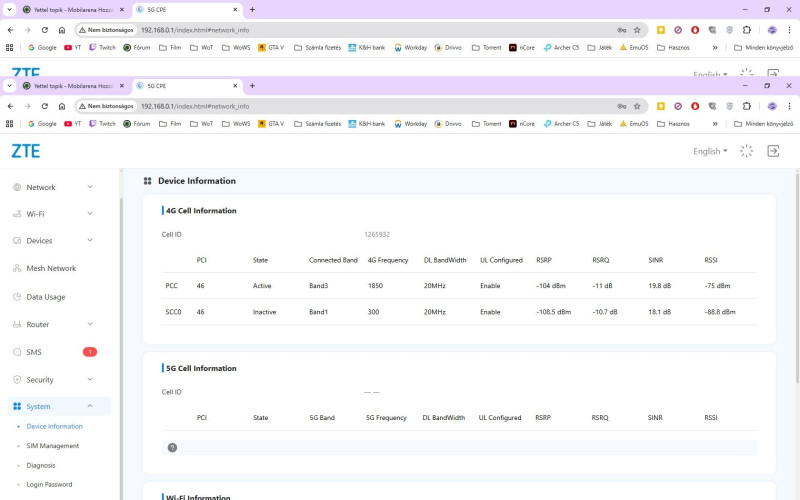800x500 pixels.
Task: Click the SMS speech bubble icon
Action: pyautogui.click(x=17, y=352)
